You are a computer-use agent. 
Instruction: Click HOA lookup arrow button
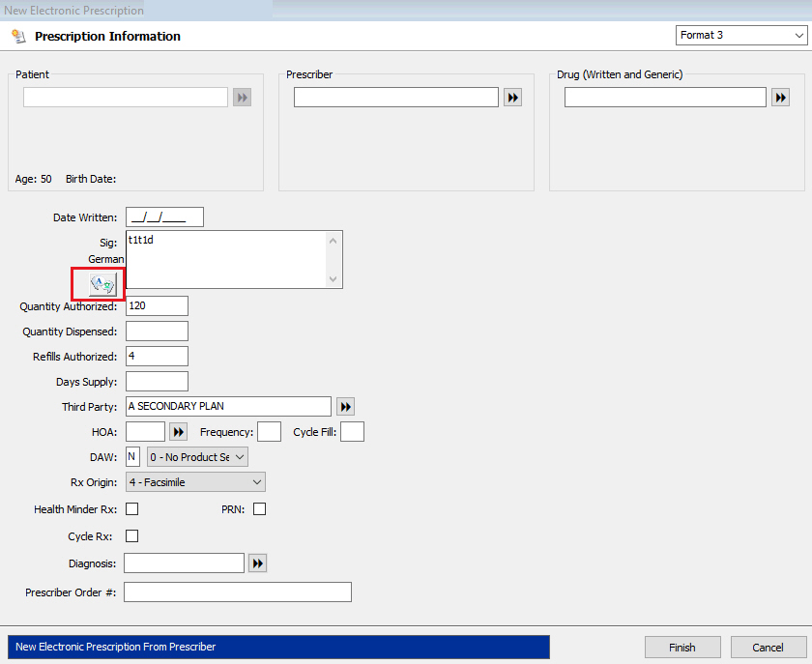pos(179,432)
